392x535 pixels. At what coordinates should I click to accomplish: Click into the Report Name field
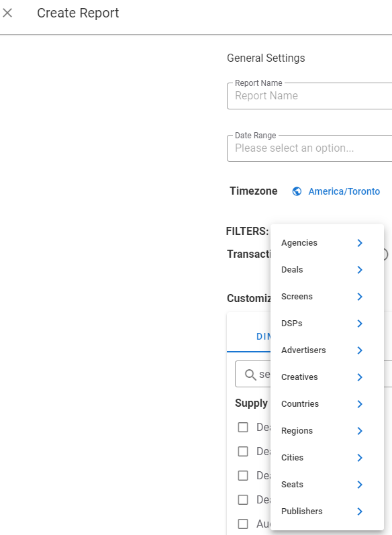[309, 96]
